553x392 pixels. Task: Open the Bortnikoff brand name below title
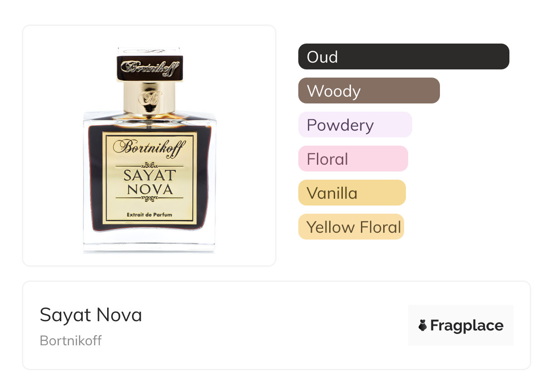coord(71,341)
